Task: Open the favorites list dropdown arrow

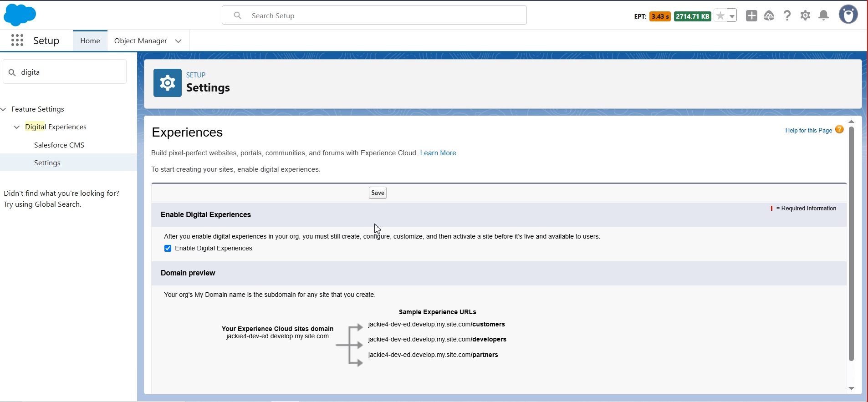Action: tap(732, 16)
